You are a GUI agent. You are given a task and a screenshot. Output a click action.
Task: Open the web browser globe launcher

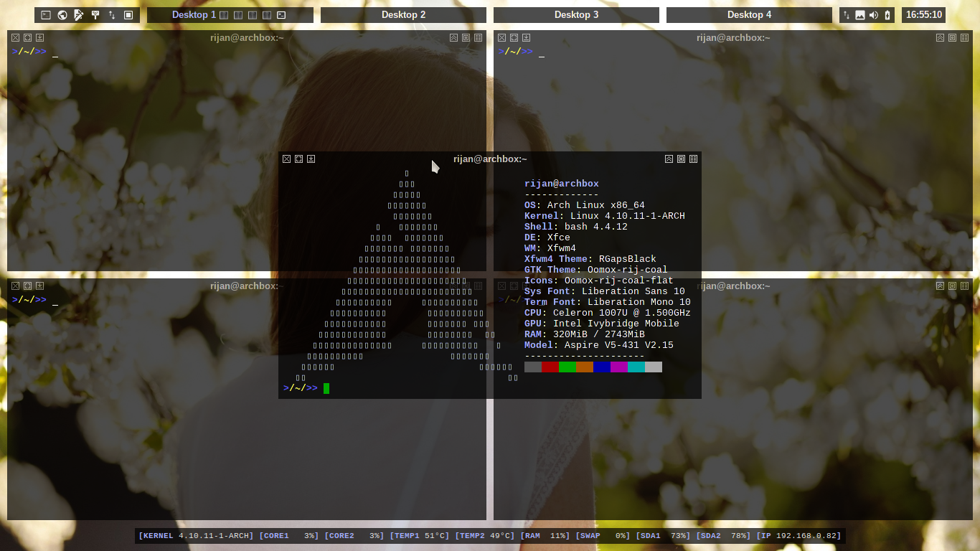(x=62, y=15)
